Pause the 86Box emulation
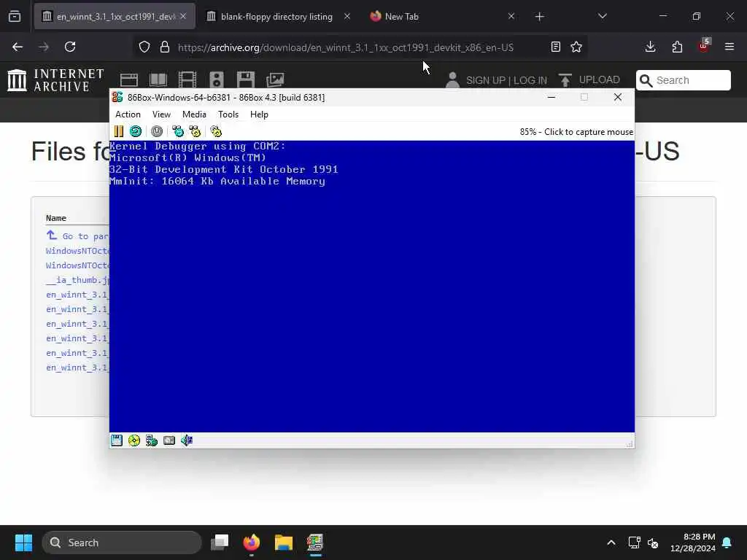Image resolution: width=747 pixels, height=560 pixels. pos(119,131)
